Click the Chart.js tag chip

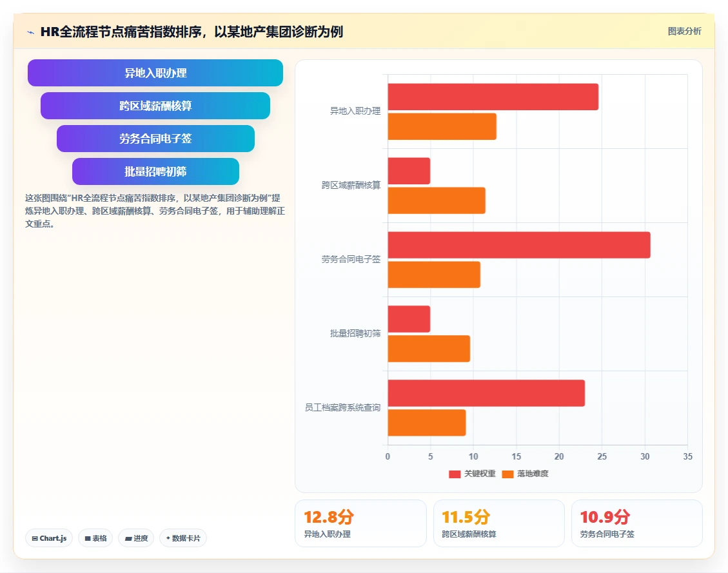[49, 538]
